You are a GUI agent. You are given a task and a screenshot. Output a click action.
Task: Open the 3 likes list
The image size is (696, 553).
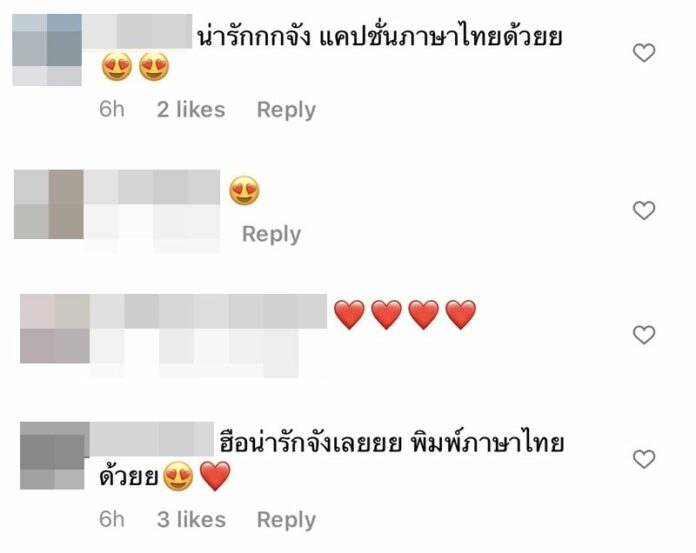[x=191, y=520]
